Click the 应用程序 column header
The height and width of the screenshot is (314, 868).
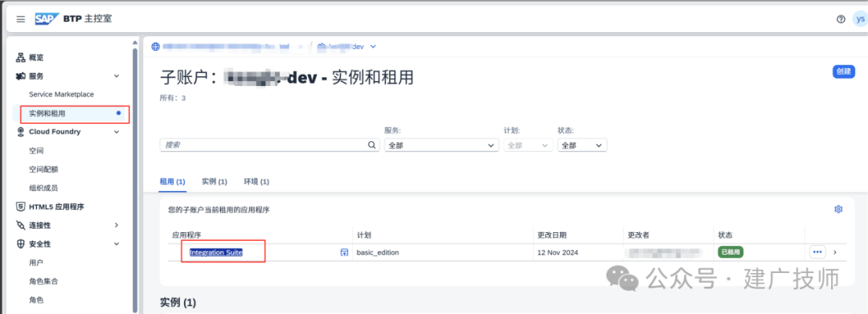(186, 235)
